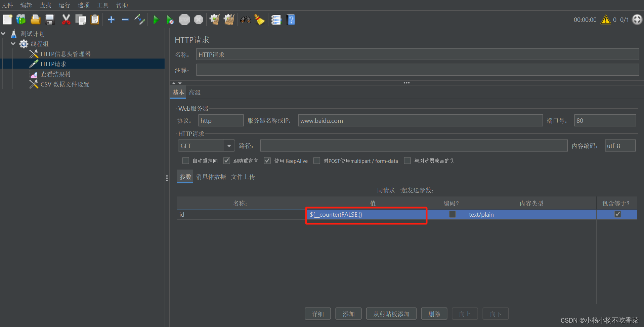Save the test plan with disk icon

point(50,20)
